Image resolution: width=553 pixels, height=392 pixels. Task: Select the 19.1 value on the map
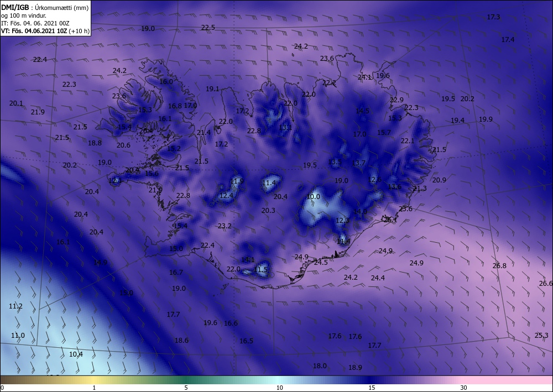(212, 89)
